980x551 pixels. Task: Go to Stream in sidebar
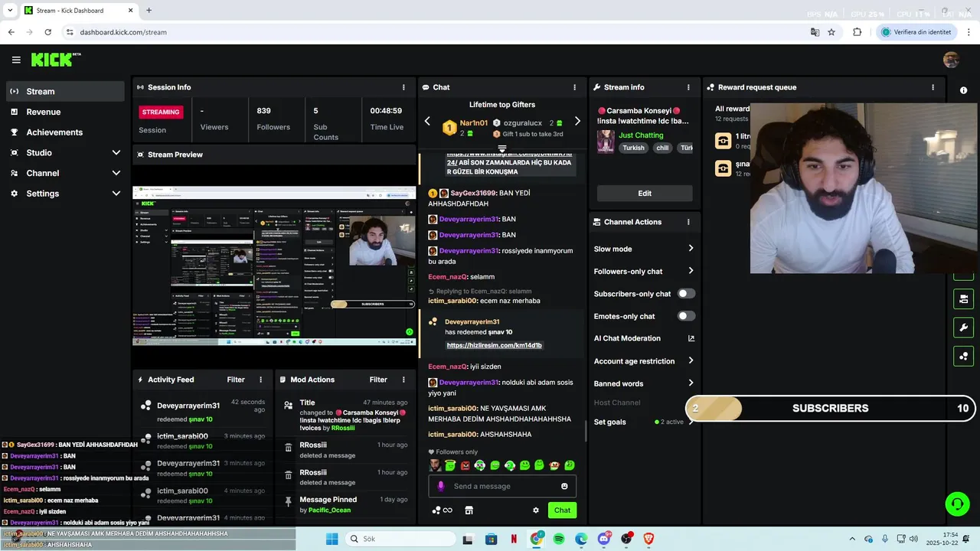(64, 91)
